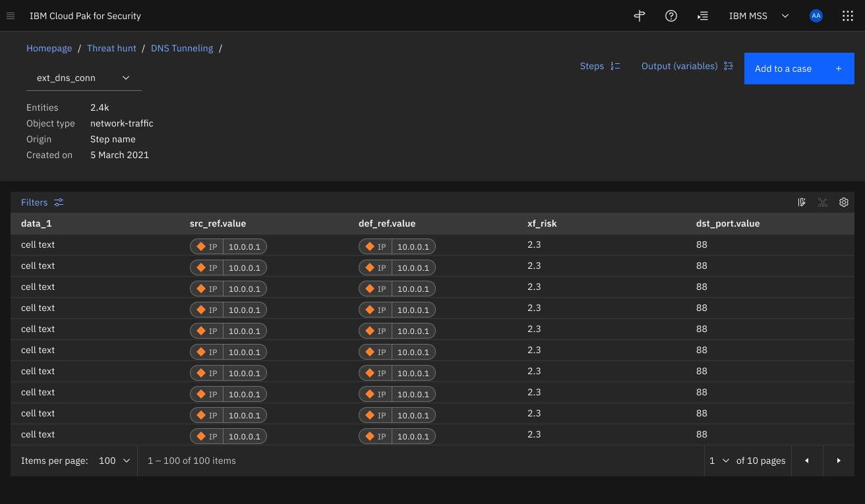Open the ext_dns_conn variable dropdown
The height and width of the screenshot is (504, 865).
point(84,78)
